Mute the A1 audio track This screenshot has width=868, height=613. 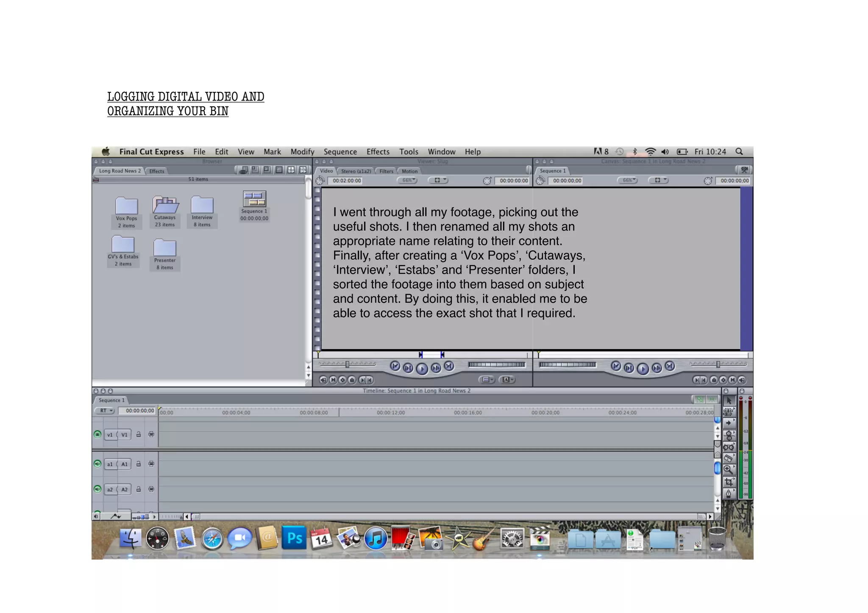pos(97,464)
